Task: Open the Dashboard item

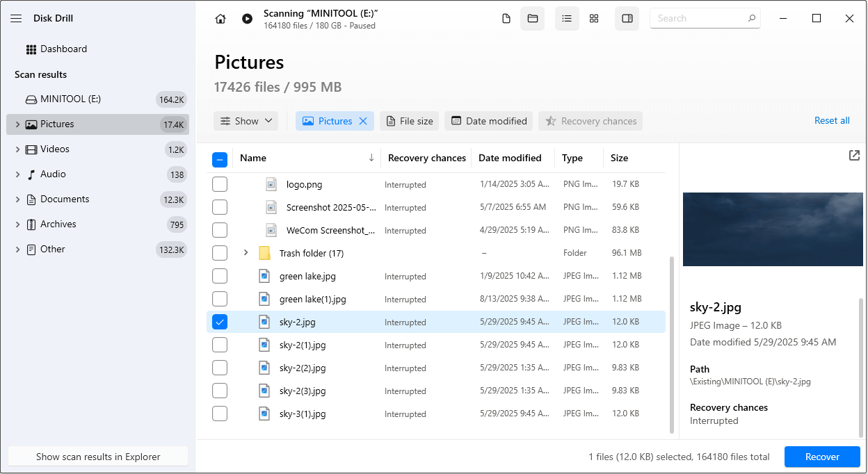Action: tap(63, 49)
